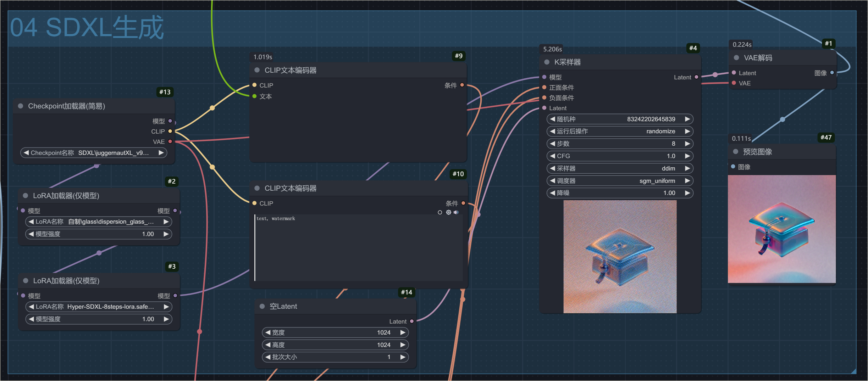
Task: Click the text, watermark negative prompt box
Action: pyautogui.click(x=359, y=247)
